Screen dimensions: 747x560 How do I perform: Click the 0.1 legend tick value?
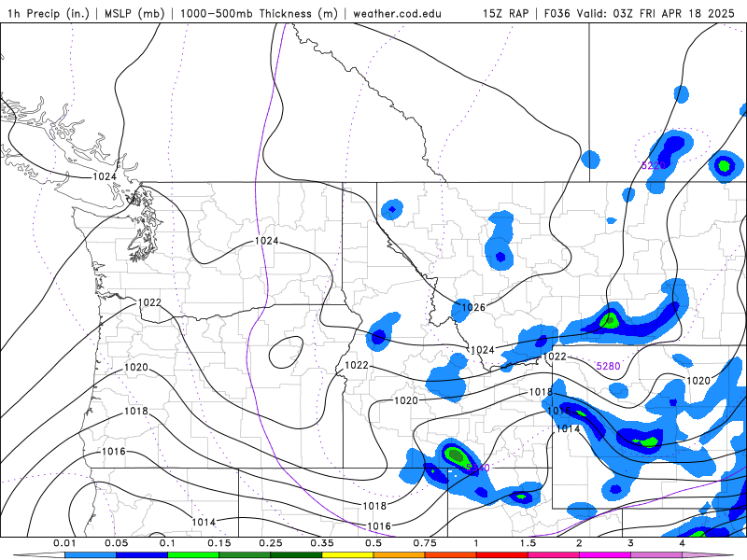click(167, 543)
